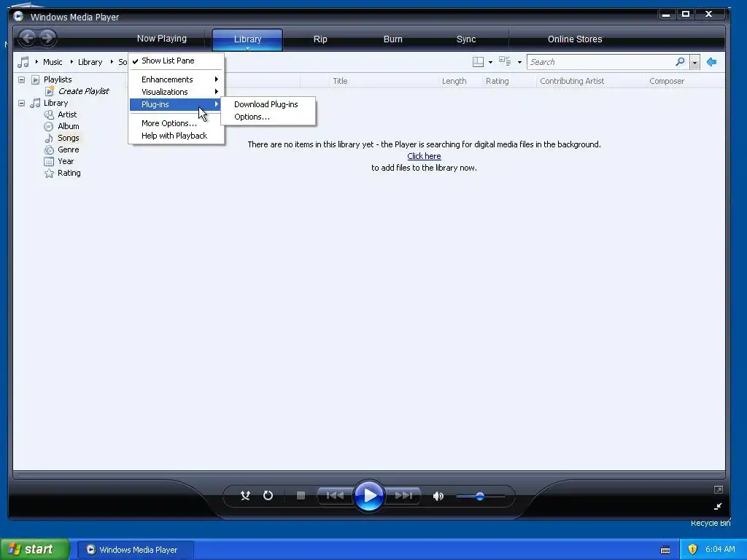The height and width of the screenshot is (560, 747).
Task: Open the arrow before Music breadcrumb
Action: 36,62
